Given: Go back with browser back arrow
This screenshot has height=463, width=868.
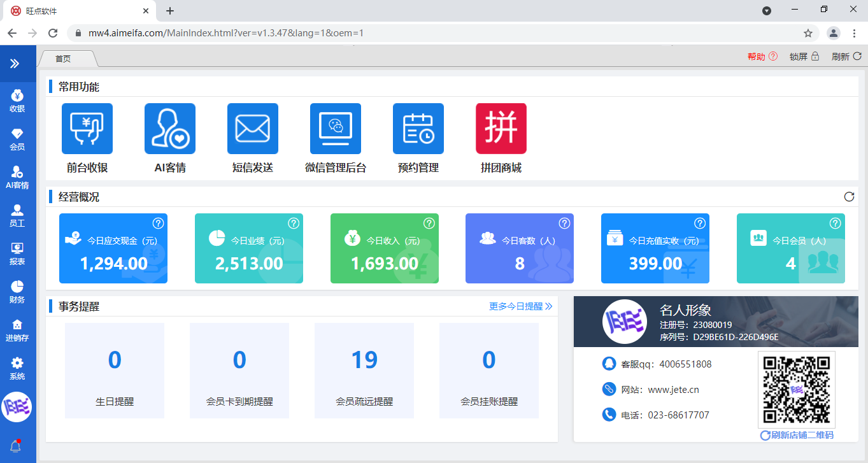Looking at the screenshot, I should click(12, 33).
